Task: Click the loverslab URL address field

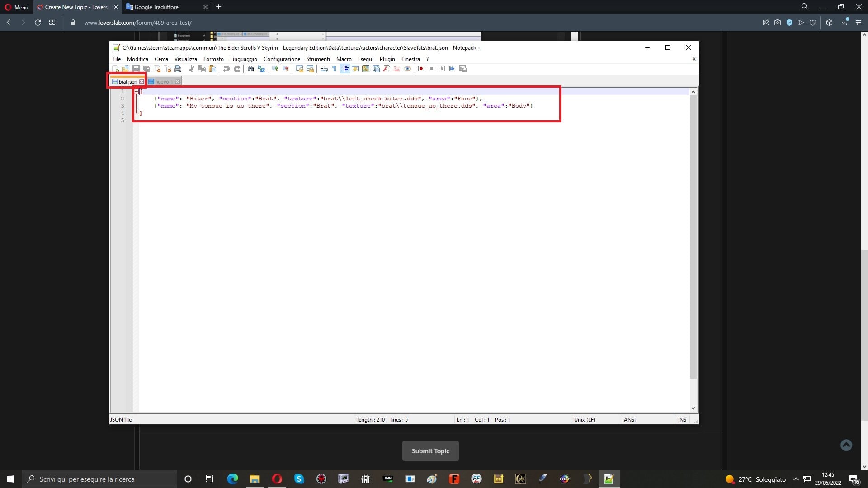Action: pos(138,23)
